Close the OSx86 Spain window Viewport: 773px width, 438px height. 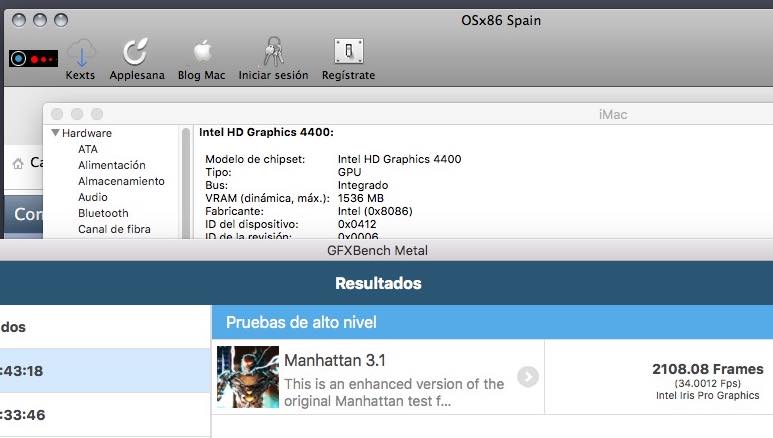[19, 20]
